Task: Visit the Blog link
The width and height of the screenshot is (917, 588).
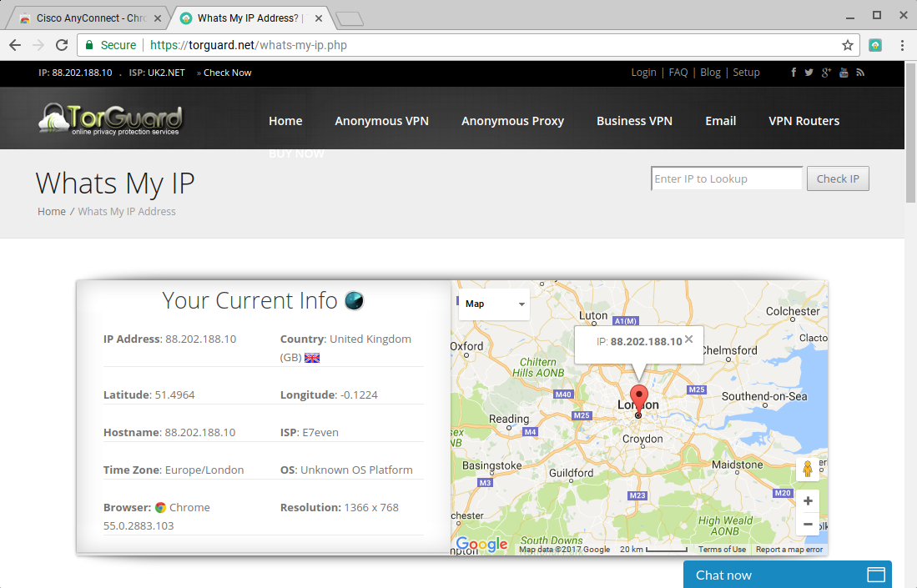Action: tap(711, 73)
